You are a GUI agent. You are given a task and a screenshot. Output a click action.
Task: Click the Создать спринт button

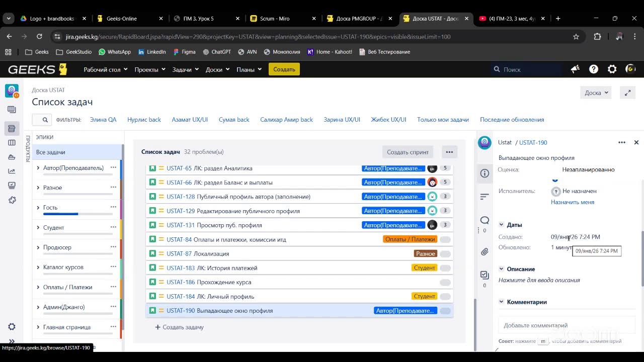click(x=408, y=152)
